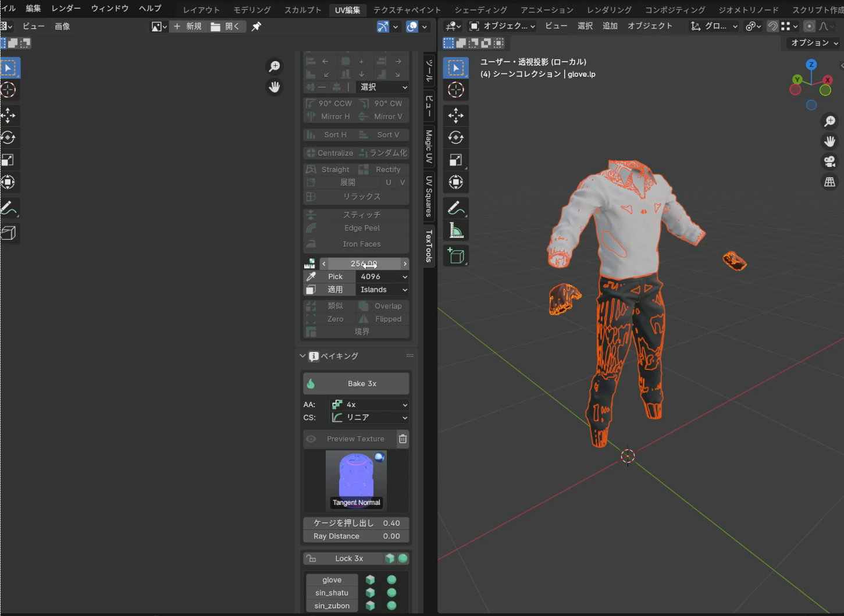
Task: Switch to the シェーディング workspace tab
Action: pos(480,10)
